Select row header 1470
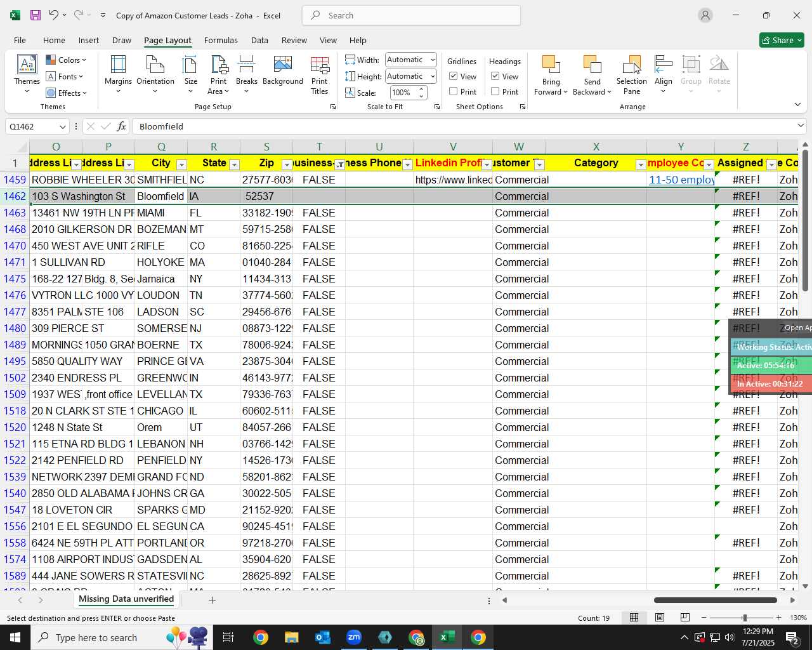Screen dimensions: 812x650 [x=15, y=246]
